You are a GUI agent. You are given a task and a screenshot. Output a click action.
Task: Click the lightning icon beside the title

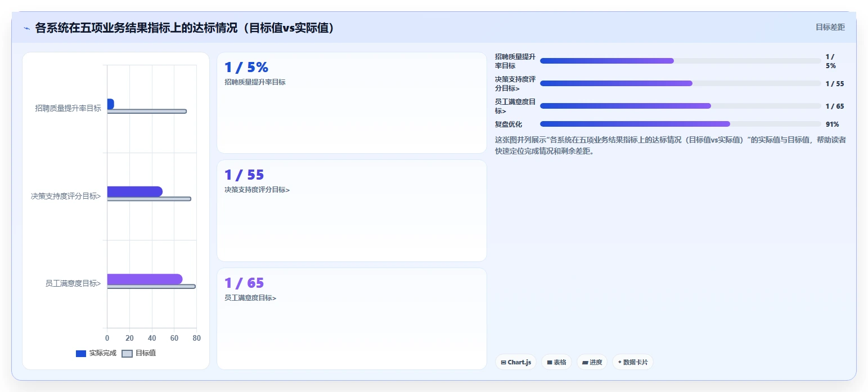pos(26,28)
